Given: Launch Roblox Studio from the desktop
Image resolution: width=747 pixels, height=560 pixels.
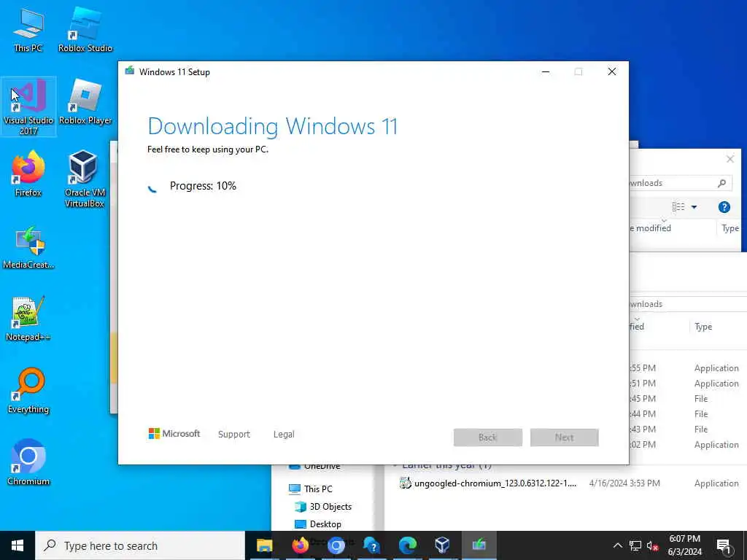Looking at the screenshot, I should click(x=85, y=29).
